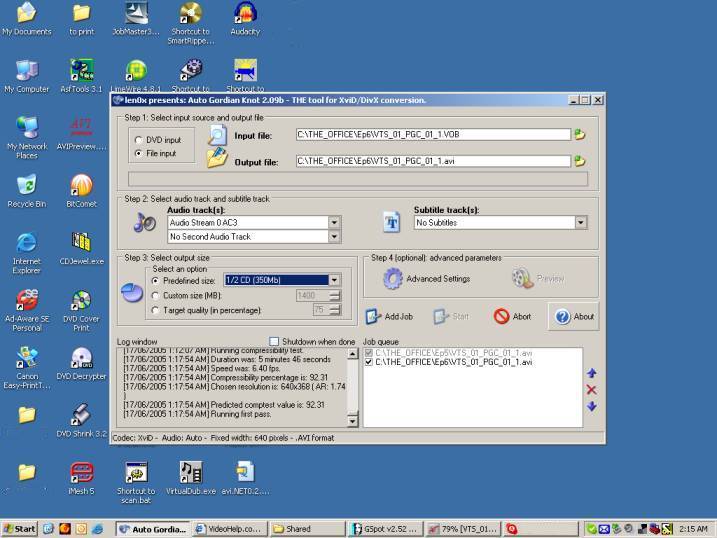The image size is (717, 538).
Task: Click the Advanced Settings gear icon
Action: [392, 278]
